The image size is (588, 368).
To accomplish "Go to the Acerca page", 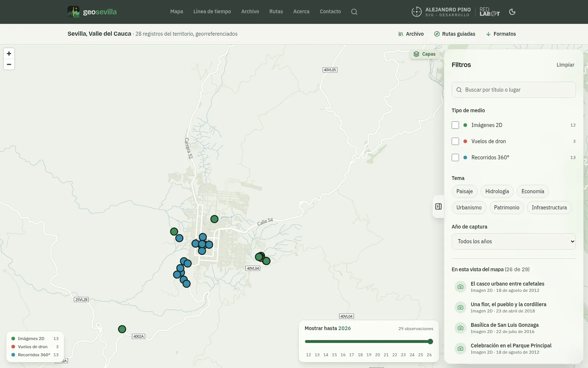I will 301,11.
